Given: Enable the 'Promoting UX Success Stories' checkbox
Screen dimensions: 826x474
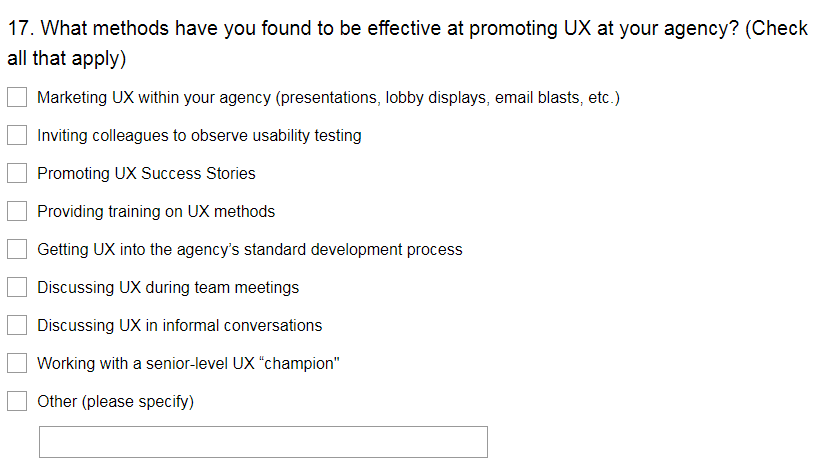Looking at the screenshot, I should [17, 173].
